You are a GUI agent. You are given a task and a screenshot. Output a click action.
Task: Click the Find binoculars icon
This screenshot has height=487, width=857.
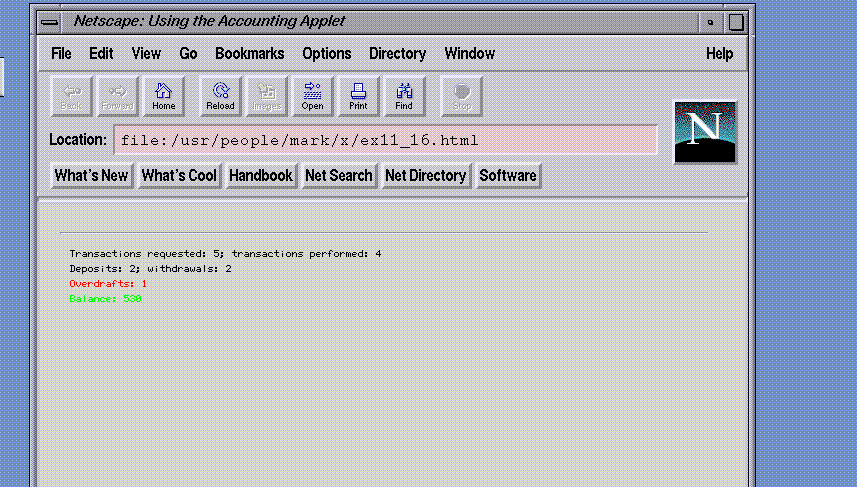[404, 96]
